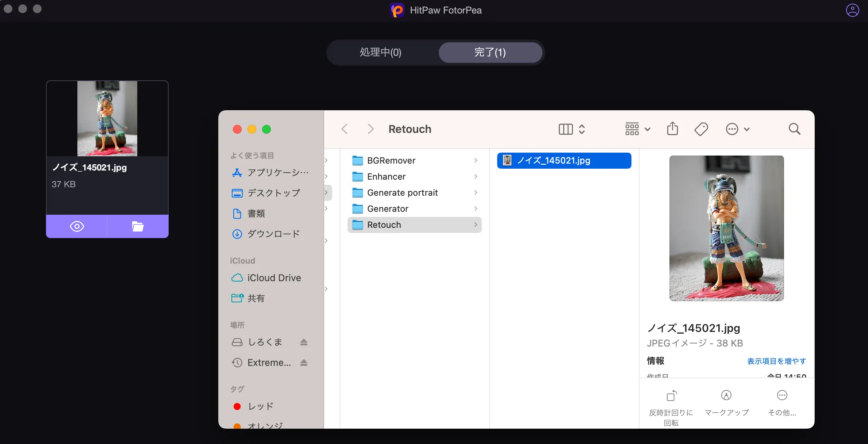
Task: Open output folder for ノイズ_145021.jpg card
Action: coord(138,226)
